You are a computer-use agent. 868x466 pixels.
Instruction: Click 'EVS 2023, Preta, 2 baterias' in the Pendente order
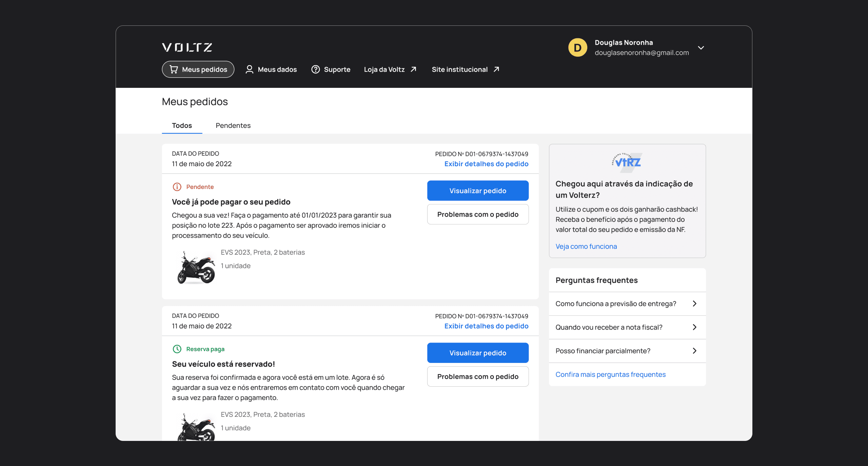point(263,252)
